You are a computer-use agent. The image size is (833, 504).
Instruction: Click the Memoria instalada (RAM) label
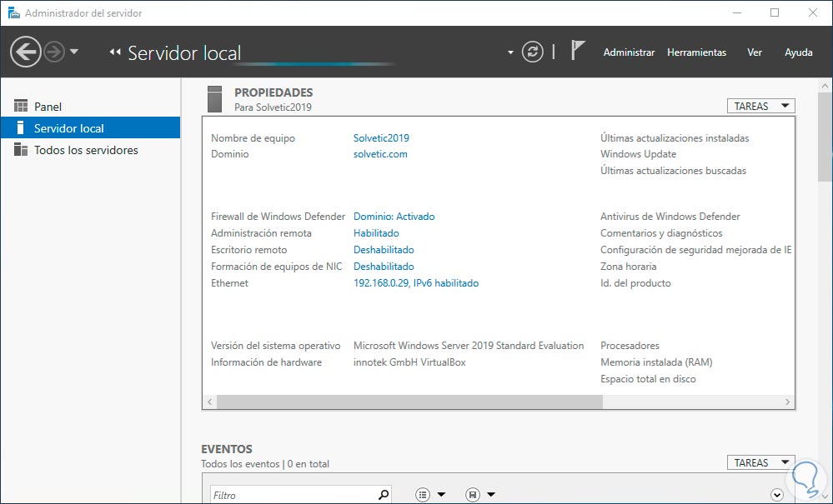click(656, 362)
